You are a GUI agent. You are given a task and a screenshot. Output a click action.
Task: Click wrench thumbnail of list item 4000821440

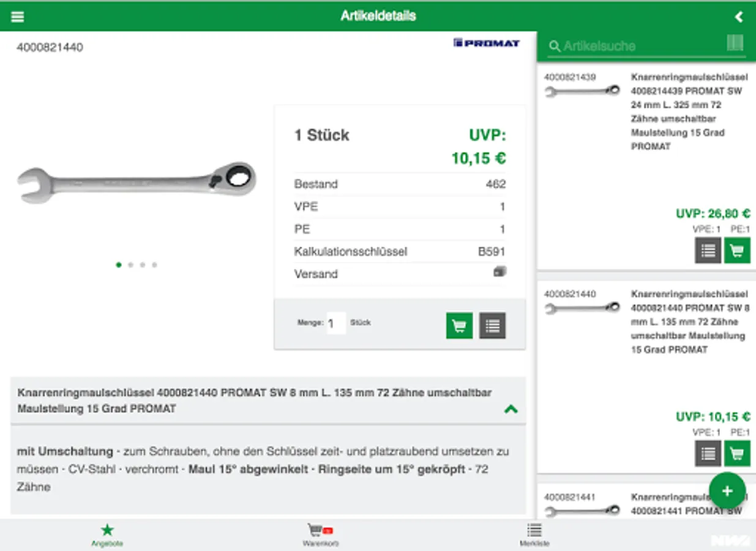pyautogui.click(x=582, y=308)
